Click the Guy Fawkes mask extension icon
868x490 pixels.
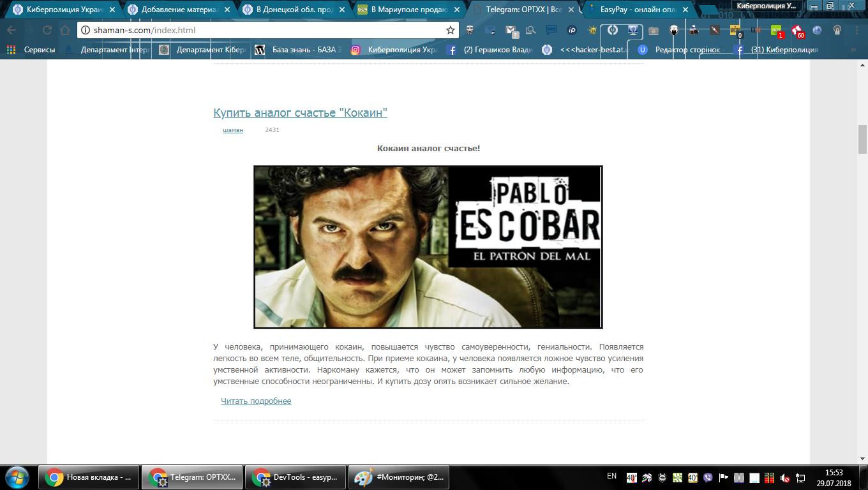(470, 30)
